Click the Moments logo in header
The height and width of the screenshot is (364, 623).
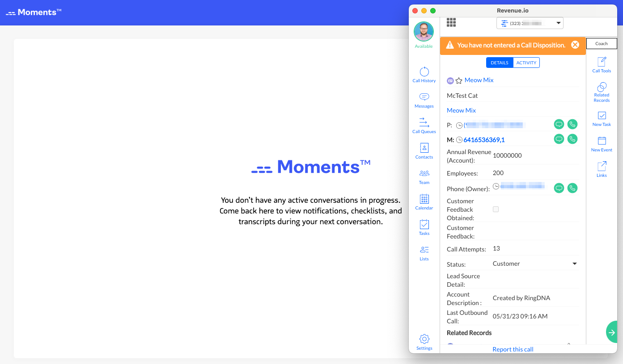(x=34, y=12)
